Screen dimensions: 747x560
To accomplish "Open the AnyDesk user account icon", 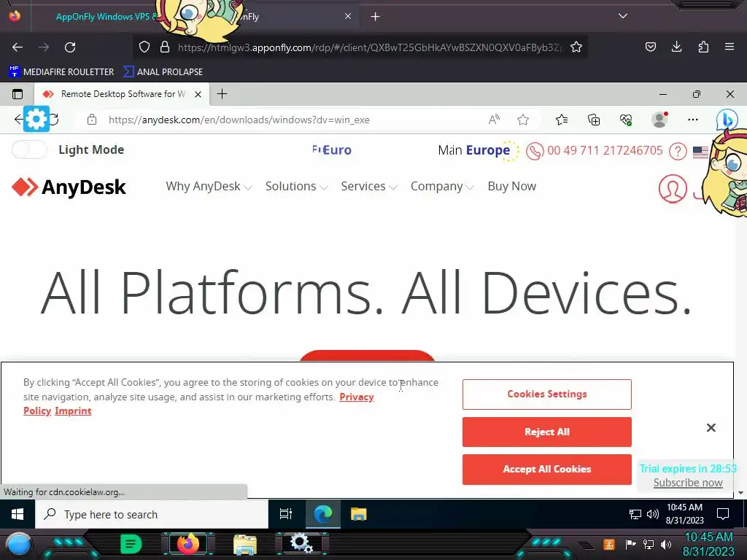I will tap(673, 189).
